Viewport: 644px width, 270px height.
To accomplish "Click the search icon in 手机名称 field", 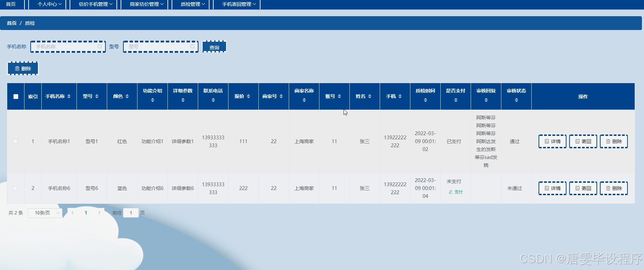I will (x=100, y=47).
